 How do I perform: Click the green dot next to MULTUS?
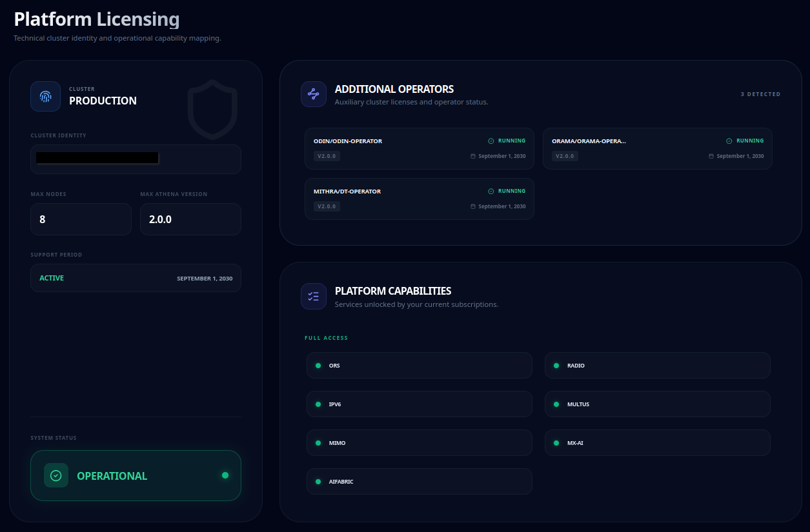click(556, 404)
